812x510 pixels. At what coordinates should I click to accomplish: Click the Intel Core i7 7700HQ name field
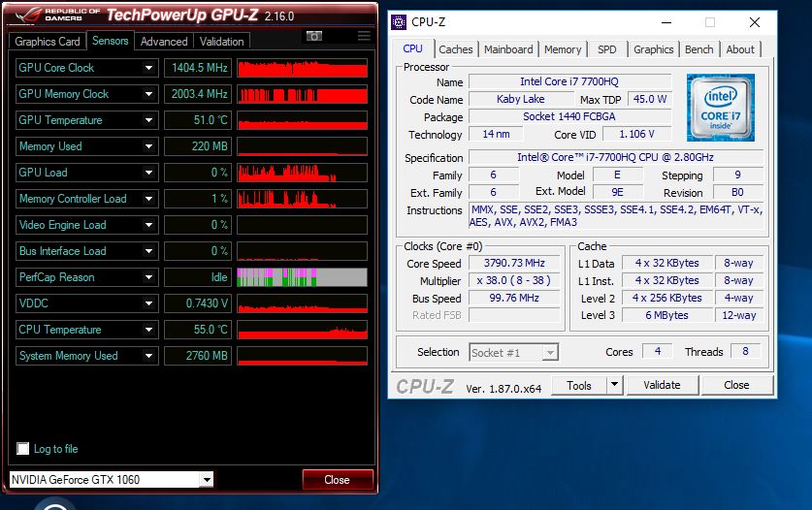569,81
